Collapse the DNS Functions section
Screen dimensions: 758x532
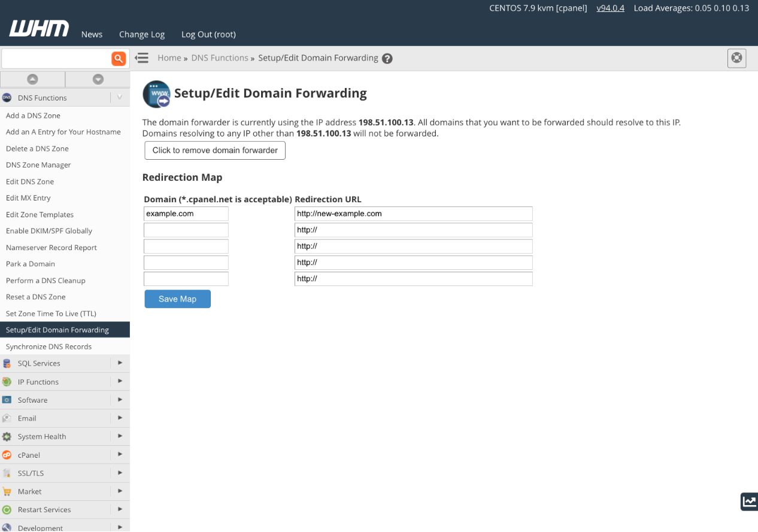pos(120,98)
